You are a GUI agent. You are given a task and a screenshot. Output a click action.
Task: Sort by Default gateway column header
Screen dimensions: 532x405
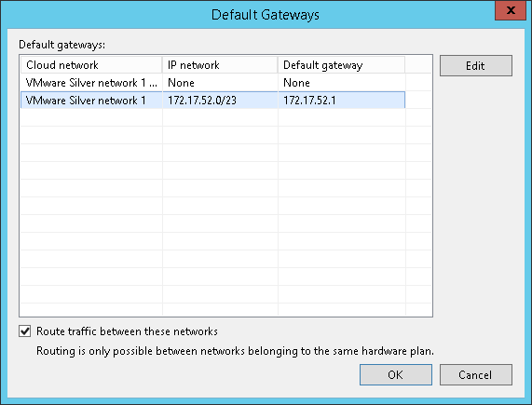[x=342, y=65]
